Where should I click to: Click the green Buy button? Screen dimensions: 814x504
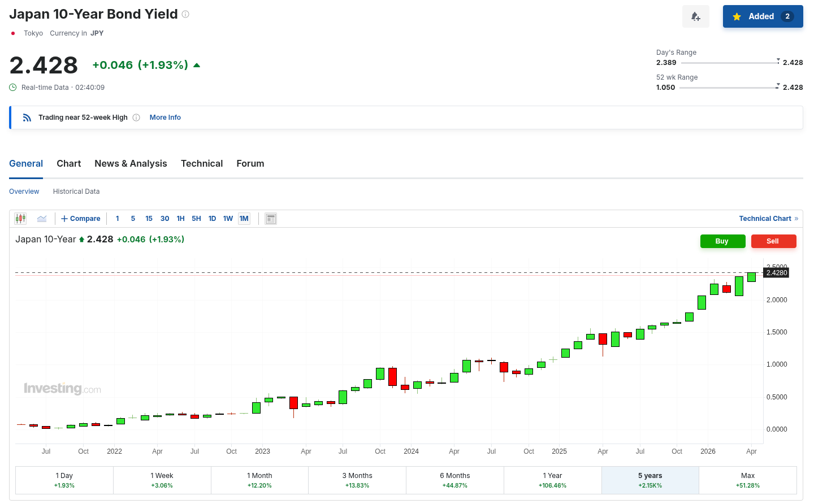point(722,241)
